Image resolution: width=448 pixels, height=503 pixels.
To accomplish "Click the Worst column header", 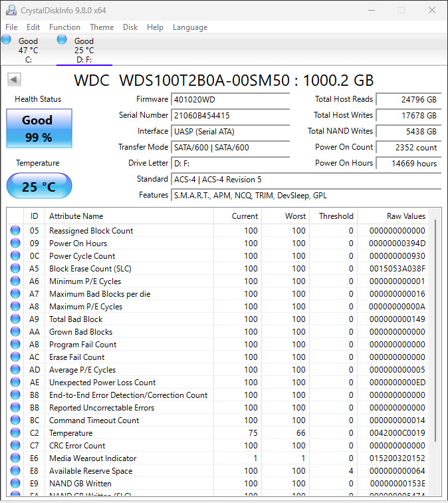I will 286,216.
